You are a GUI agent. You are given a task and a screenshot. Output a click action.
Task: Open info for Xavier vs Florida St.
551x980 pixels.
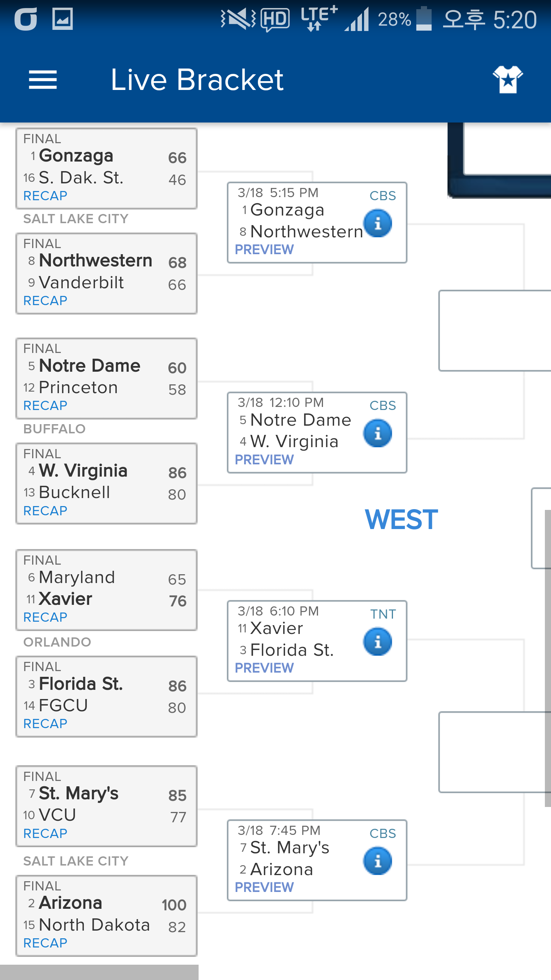click(x=378, y=642)
